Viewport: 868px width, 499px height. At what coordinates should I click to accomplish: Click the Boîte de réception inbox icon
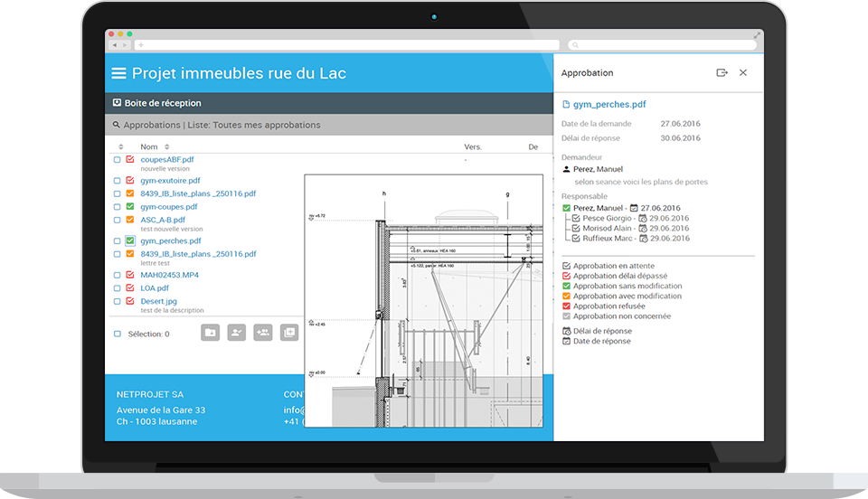point(117,103)
